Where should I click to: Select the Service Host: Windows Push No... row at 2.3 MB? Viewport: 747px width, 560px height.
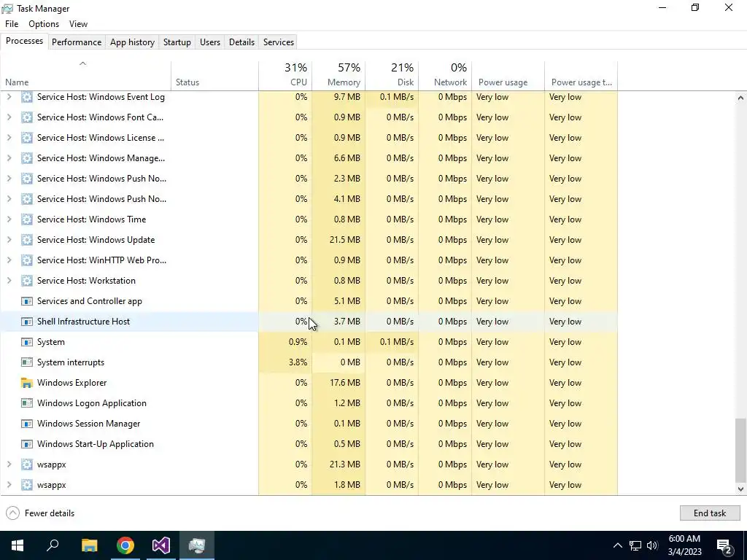pos(309,179)
